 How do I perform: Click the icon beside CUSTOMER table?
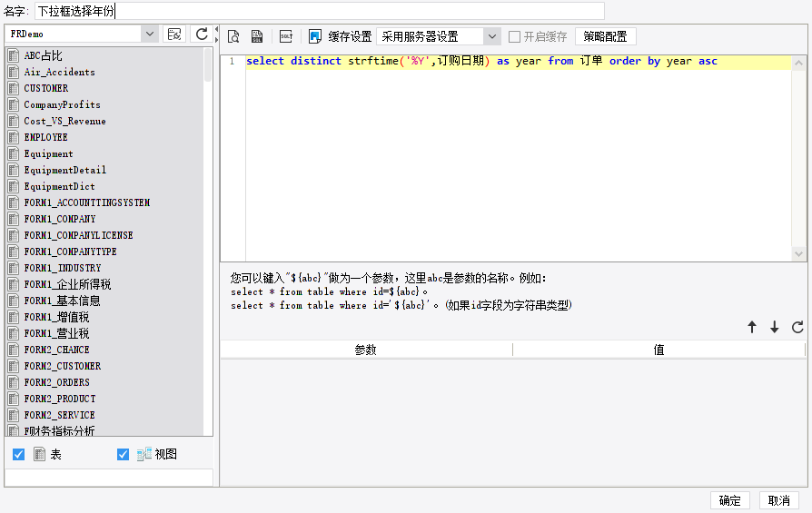14,88
